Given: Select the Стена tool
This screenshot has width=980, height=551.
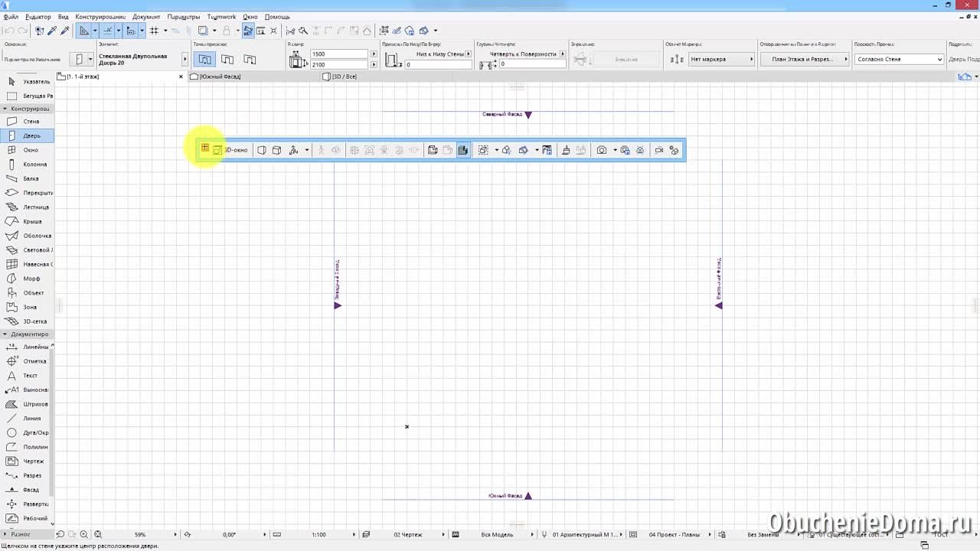Looking at the screenshot, I should click(x=31, y=121).
